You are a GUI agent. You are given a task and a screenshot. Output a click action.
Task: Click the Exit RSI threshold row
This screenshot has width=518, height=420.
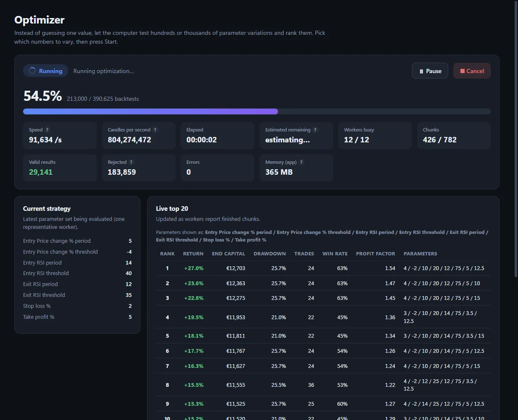tap(77, 295)
